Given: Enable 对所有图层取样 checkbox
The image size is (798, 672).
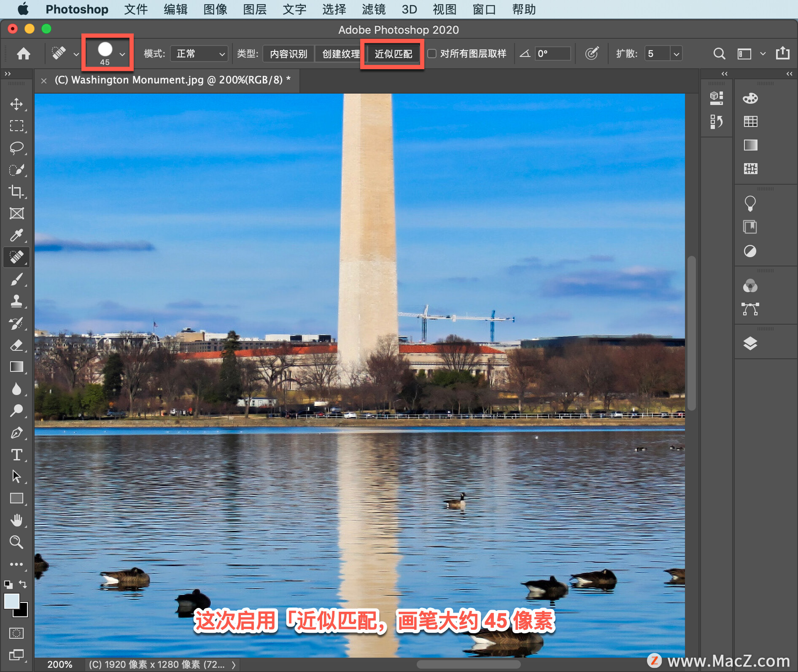Looking at the screenshot, I should (x=432, y=54).
